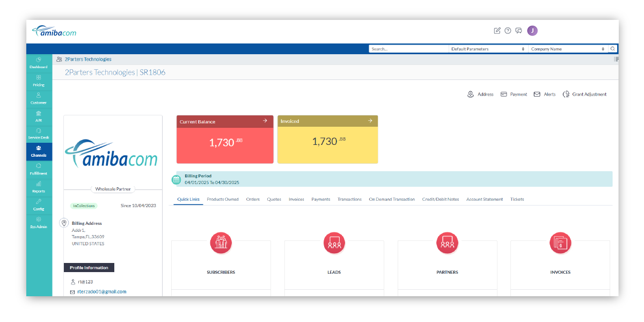Click the Leads quick link icon
Screen dimensions: 644x322
(334, 243)
